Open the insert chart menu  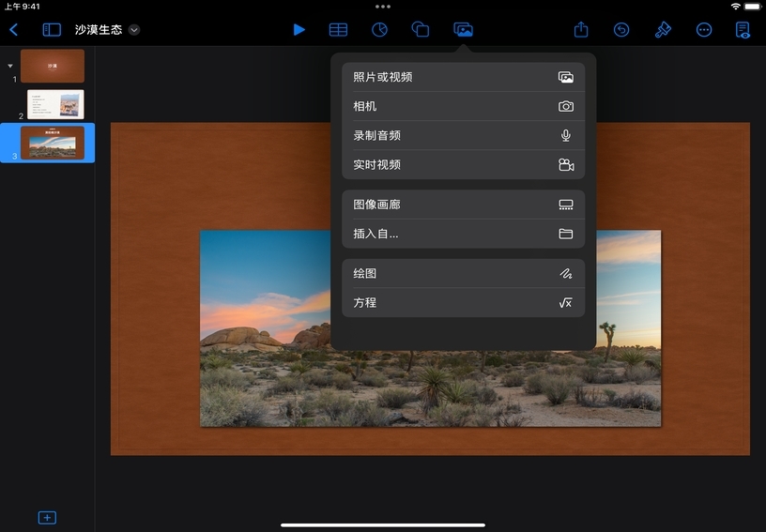[379, 30]
